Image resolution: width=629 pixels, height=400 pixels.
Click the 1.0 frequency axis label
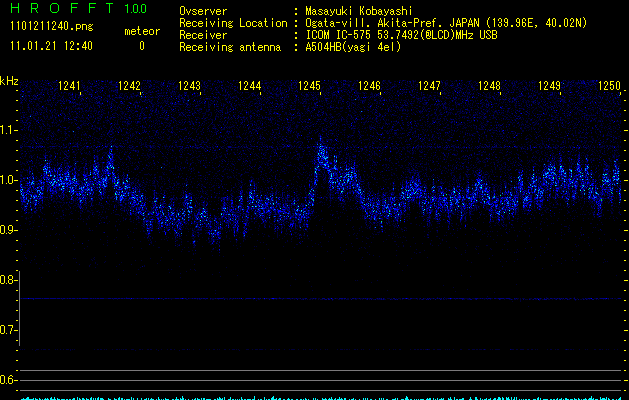[x=9, y=180]
